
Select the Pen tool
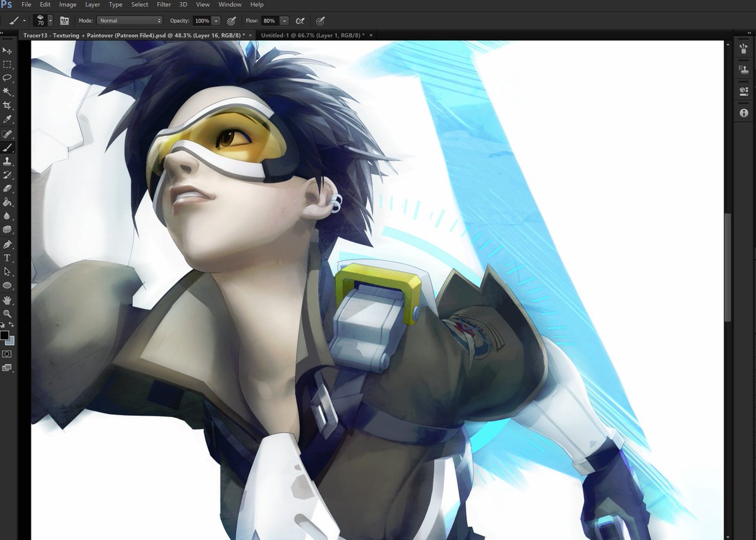pos(8,244)
